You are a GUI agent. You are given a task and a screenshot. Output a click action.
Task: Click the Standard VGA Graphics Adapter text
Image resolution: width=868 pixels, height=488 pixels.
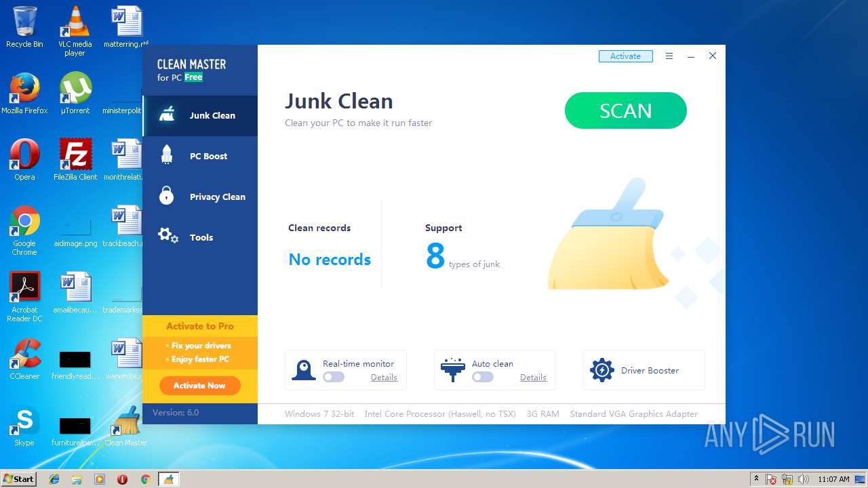(634, 413)
